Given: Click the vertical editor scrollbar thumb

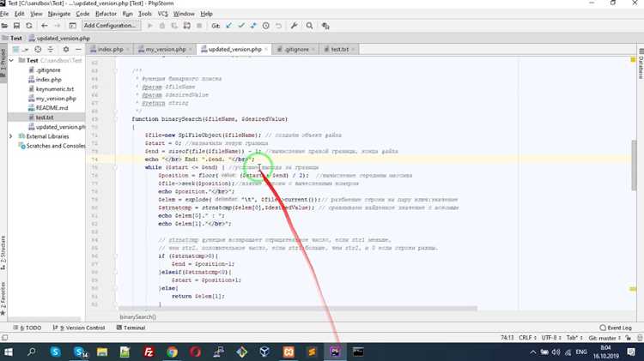Looking at the screenshot, I should click(635, 165).
